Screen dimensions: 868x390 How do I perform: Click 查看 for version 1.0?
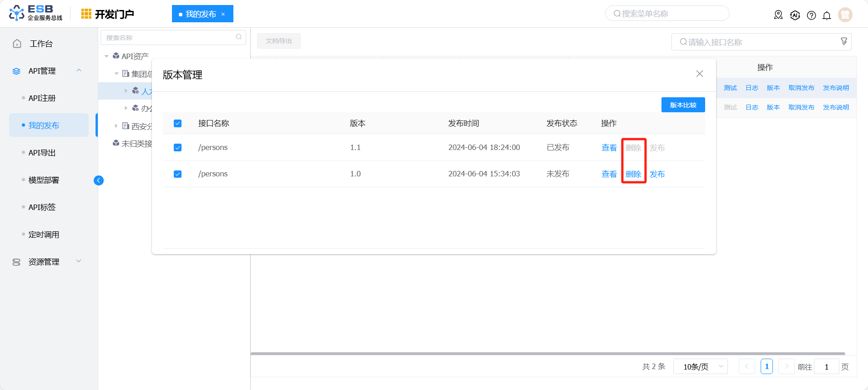[609, 174]
